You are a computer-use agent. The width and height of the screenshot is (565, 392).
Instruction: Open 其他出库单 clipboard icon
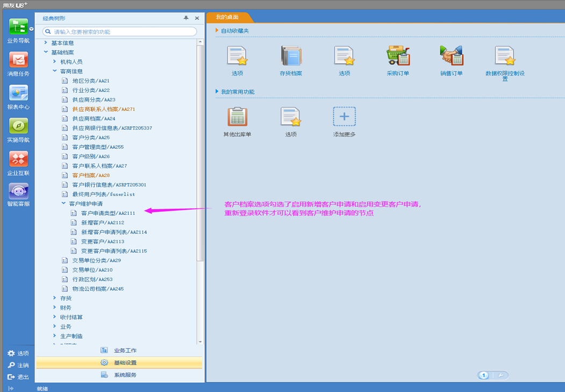click(237, 117)
